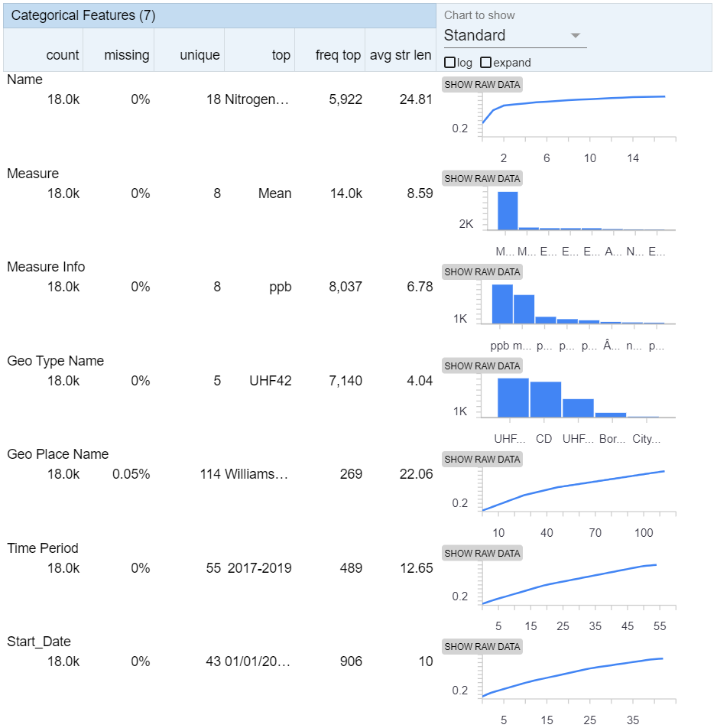Show raw data for Measure Info feature
This screenshot has width=717, height=728.
click(482, 271)
